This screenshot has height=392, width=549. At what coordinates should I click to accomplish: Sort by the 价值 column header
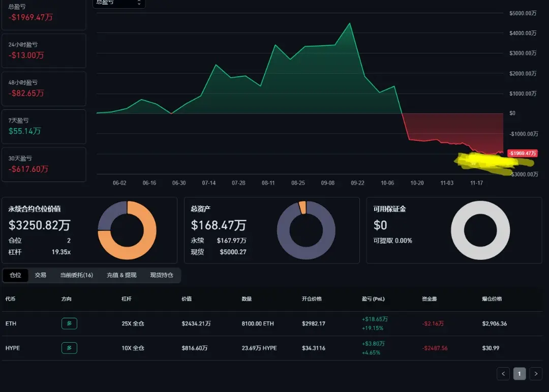tap(187, 299)
